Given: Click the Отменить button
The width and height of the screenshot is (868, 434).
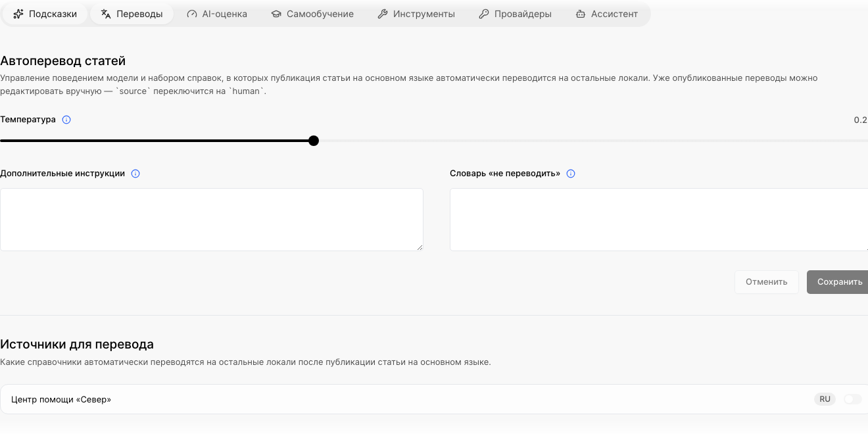Looking at the screenshot, I should [x=767, y=282].
